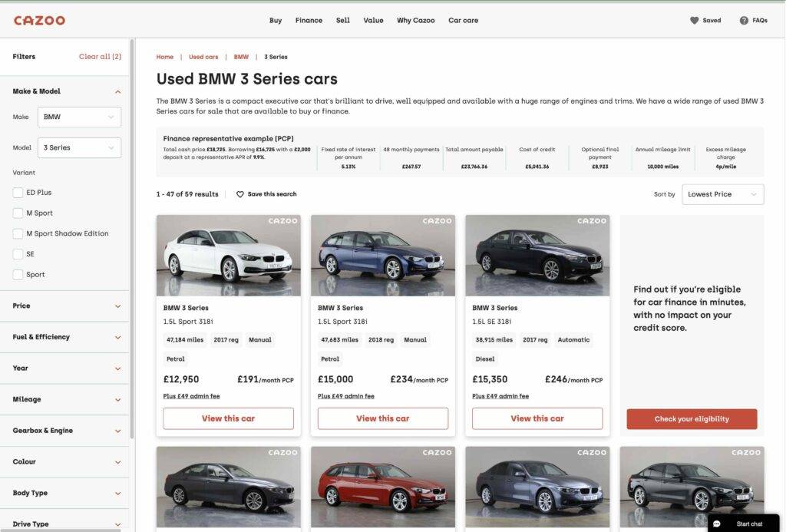786x532 pixels.
Task: Click the Cazoo logo
Action: [x=39, y=20]
